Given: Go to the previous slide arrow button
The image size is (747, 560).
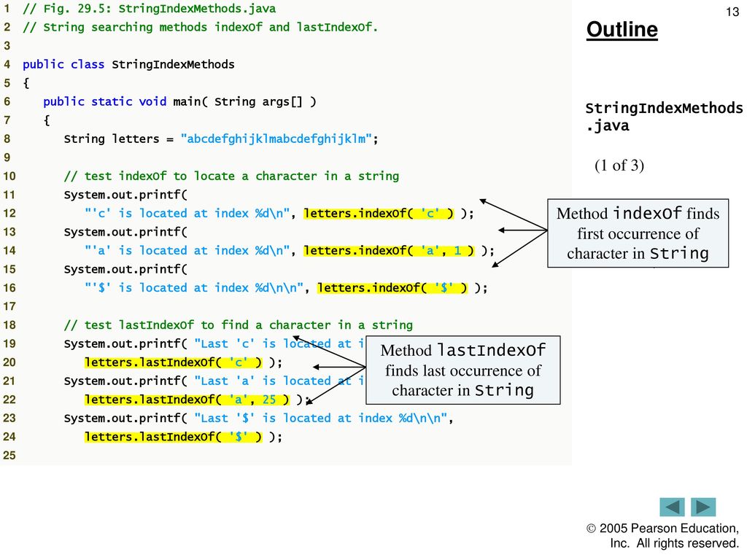Looking at the screenshot, I should pyautogui.click(x=672, y=507).
